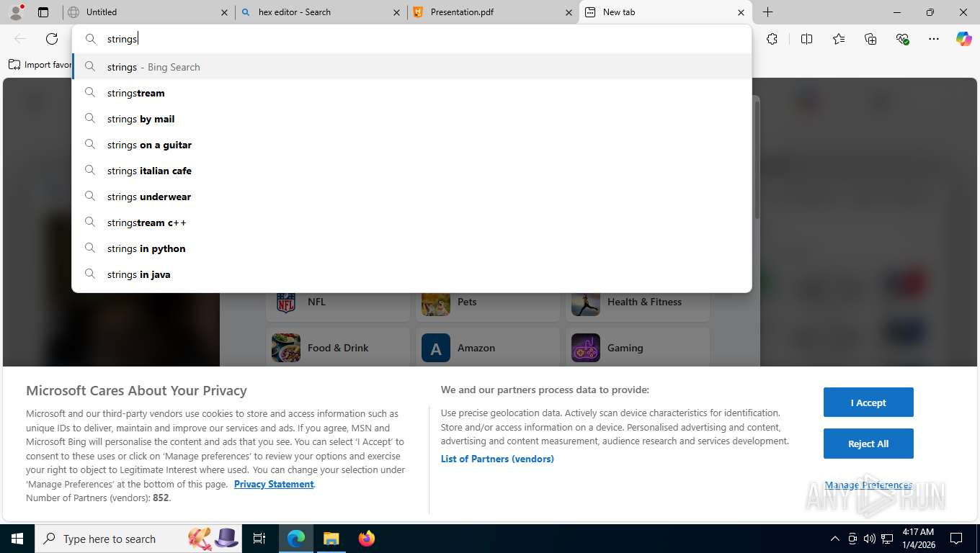This screenshot has height=553, width=980.
Task: Open Microsoft Edge from the taskbar
Action: tap(296, 539)
